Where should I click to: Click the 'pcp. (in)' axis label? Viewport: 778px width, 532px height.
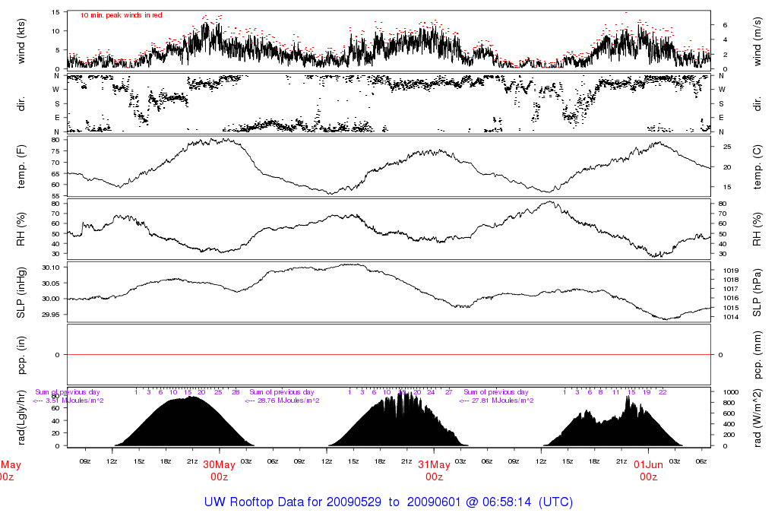[x=21, y=355]
